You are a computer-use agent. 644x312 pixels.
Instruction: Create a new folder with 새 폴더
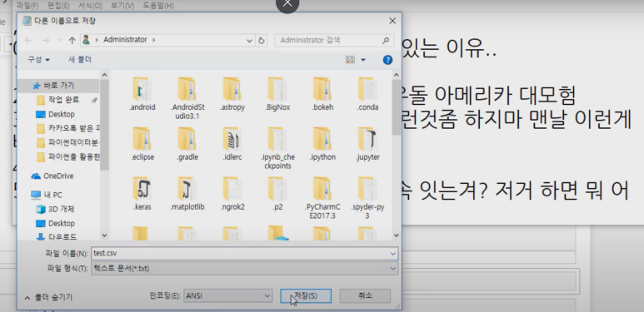tap(80, 60)
